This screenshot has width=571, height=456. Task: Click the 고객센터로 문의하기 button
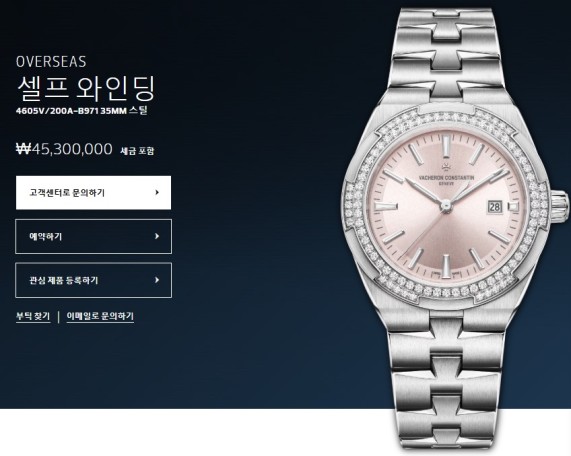(x=93, y=193)
